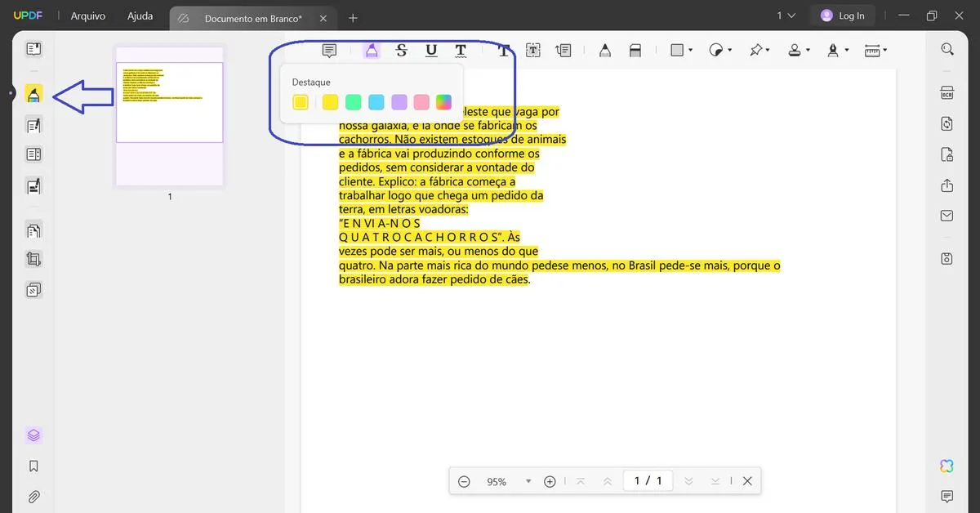This screenshot has width=980, height=513.
Task: Open the UPDF AI assistant icon
Action: tap(947, 466)
